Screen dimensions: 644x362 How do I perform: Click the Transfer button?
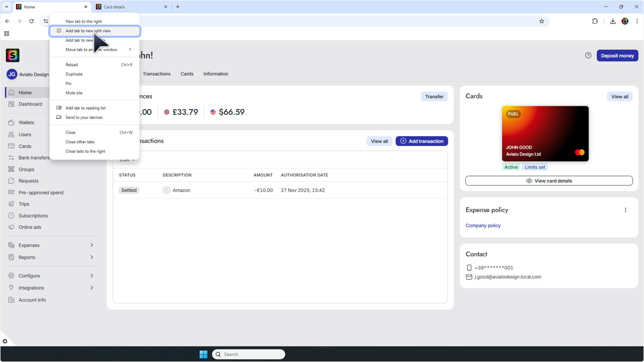pos(434,97)
